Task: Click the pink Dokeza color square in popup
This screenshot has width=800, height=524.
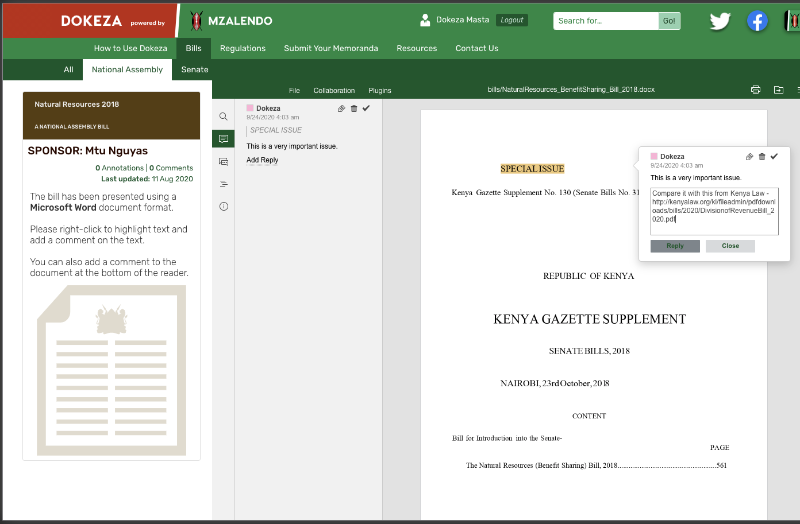Action: pyautogui.click(x=654, y=156)
